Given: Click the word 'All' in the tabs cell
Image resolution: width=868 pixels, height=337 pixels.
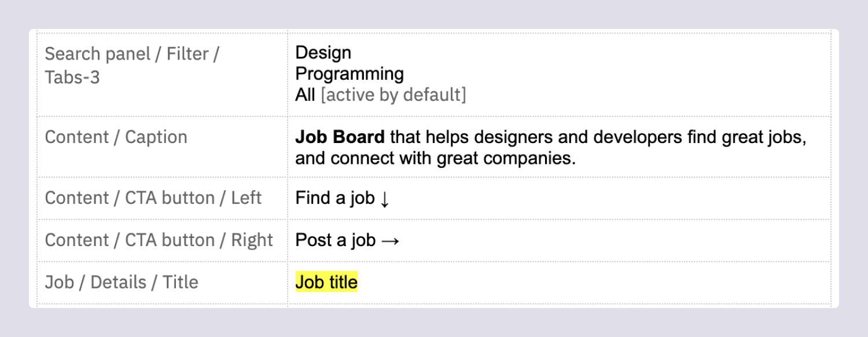Looking at the screenshot, I should point(305,94).
